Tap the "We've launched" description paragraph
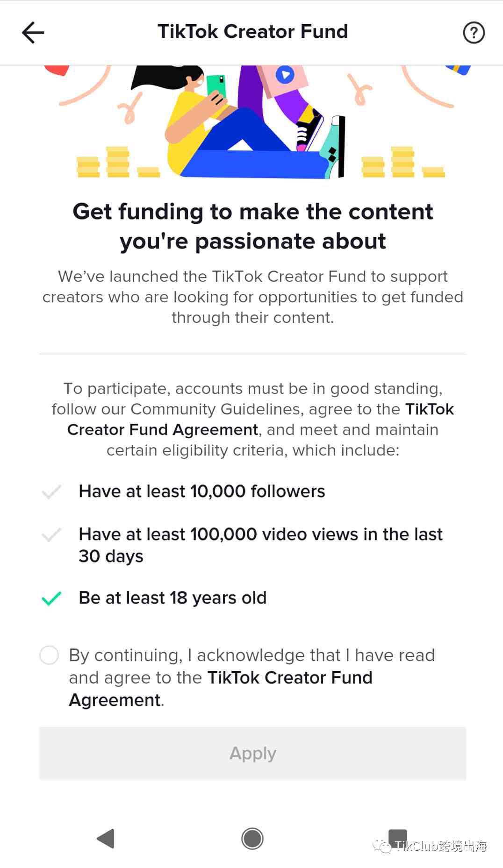This screenshot has height=868, width=503. tap(252, 297)
